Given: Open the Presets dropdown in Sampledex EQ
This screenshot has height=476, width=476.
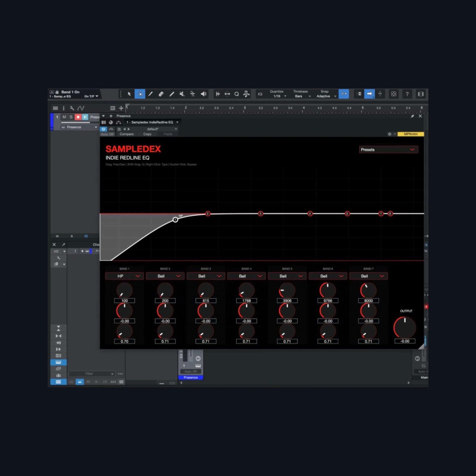Looking at the screenshot, I should tap(389, 149).
